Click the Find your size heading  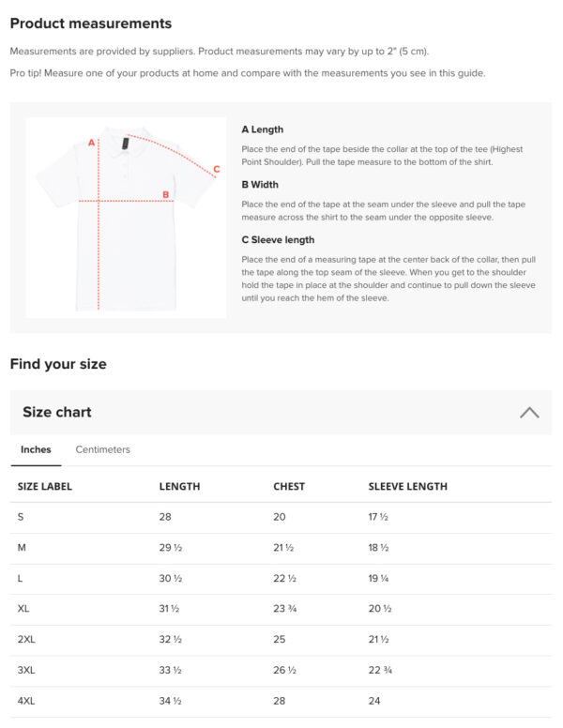pyautogui.click(x=58, y=364)
